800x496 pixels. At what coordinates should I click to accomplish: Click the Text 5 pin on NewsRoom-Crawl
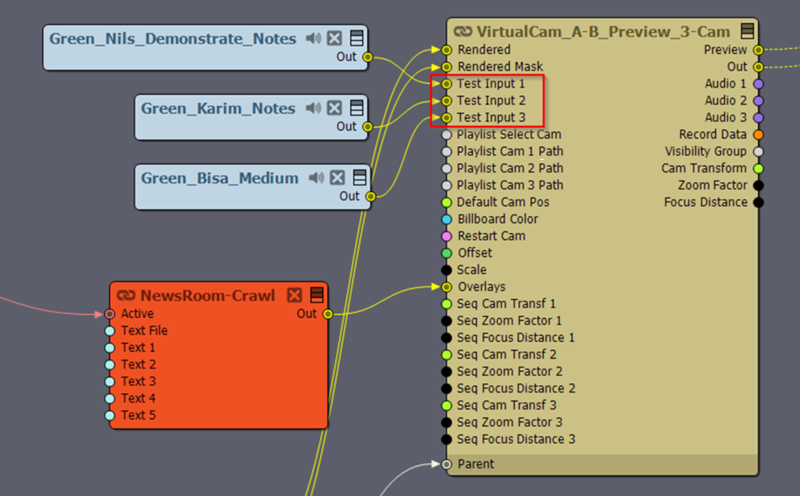[110, 415]
